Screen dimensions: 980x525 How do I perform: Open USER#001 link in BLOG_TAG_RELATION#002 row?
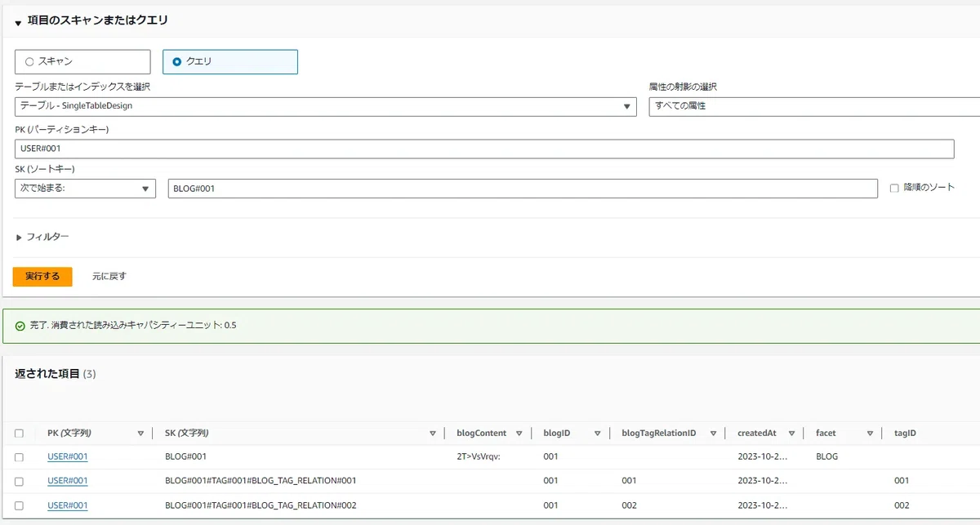point(68,505)
